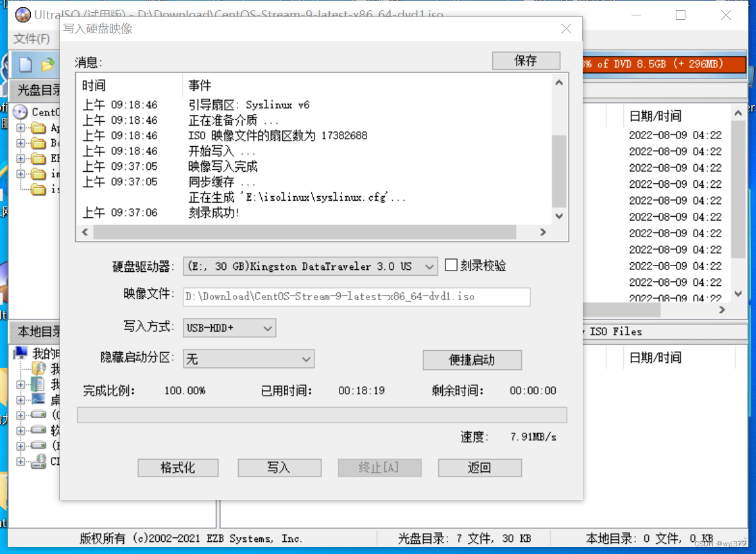Click the 日期/时间 header in lower file list
Viewport: 756px width, 554px height.
coord(655,358)
